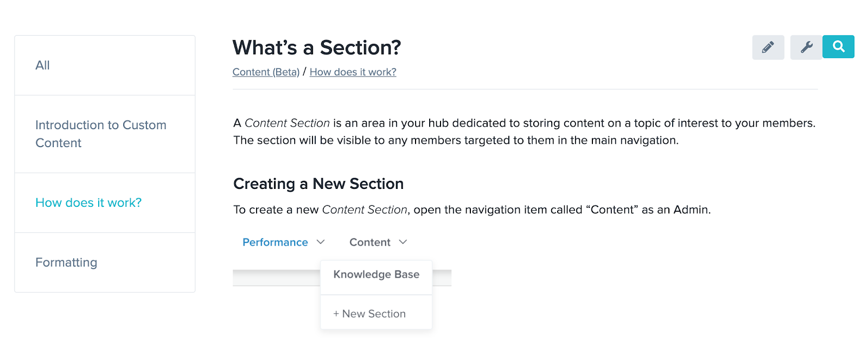Open the Performance navigation menu label

pos(275,242)
